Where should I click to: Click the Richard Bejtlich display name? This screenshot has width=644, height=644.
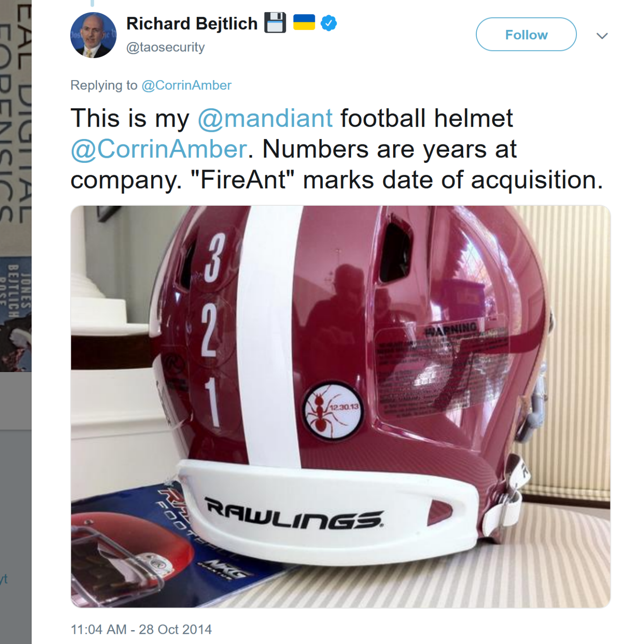tap(192, 23)
